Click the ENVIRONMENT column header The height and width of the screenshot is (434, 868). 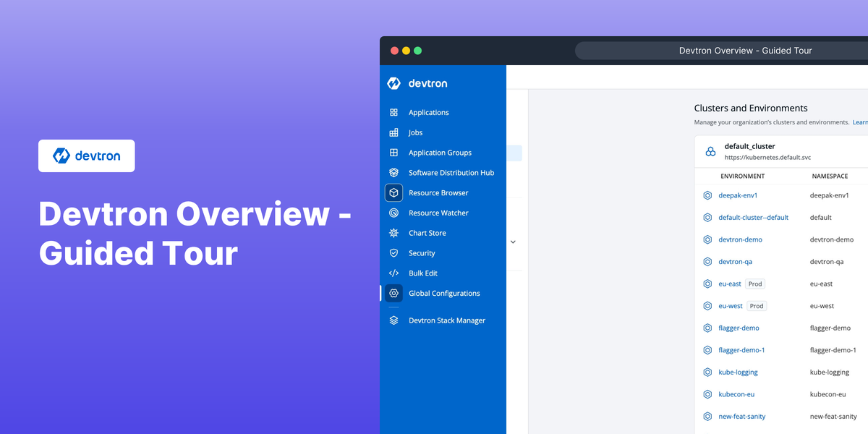point(742,176)
